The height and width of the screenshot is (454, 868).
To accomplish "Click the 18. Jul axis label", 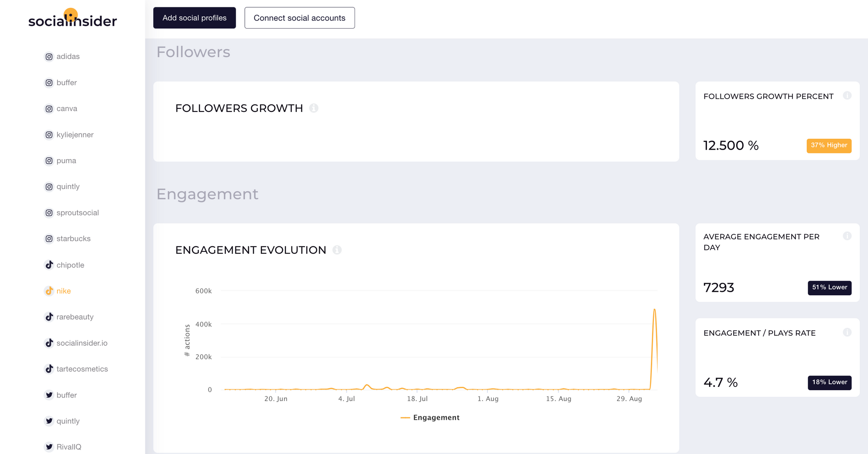I will coord(418,399).
